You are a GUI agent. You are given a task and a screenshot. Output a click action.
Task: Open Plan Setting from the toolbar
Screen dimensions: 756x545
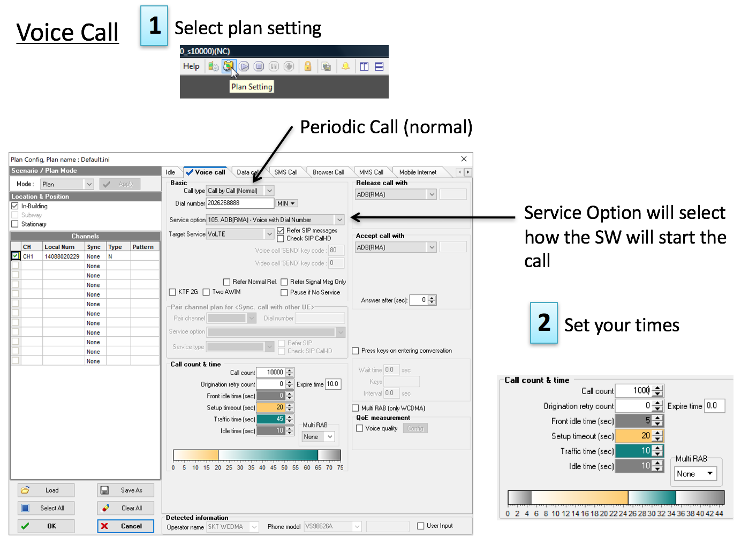coord(228,66)
